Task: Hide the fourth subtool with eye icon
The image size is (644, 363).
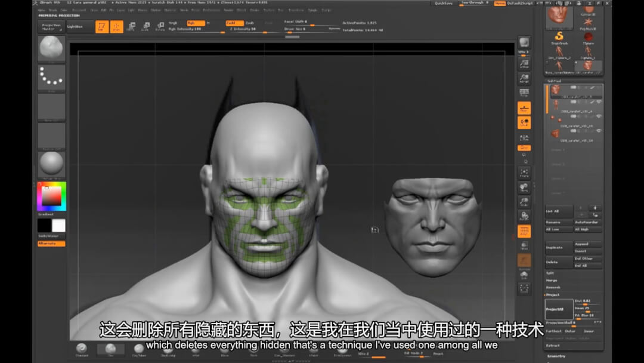Action: tap(599, 131)
